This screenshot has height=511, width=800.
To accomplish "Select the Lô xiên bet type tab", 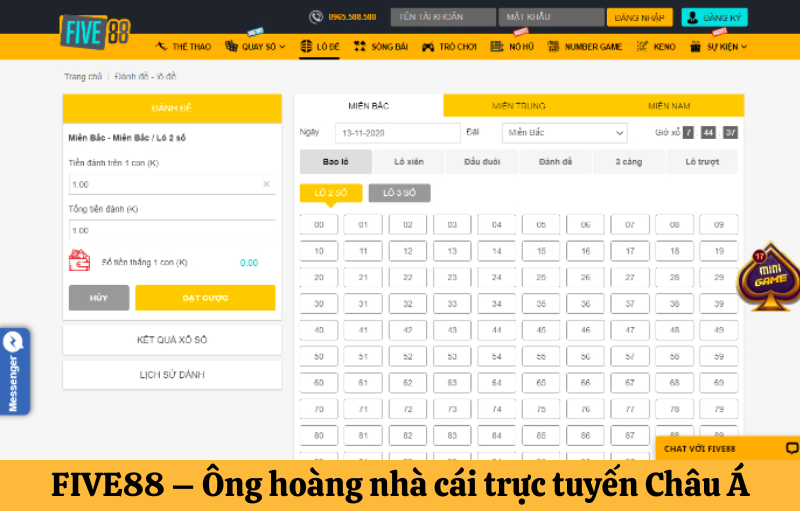I will pyautogui.click(x=409, y=162).
